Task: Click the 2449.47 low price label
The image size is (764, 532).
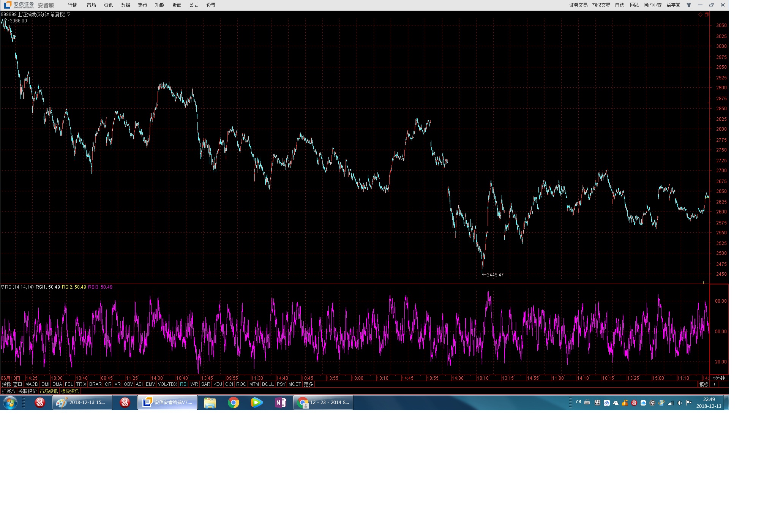Action: click(x=495, y=275)
